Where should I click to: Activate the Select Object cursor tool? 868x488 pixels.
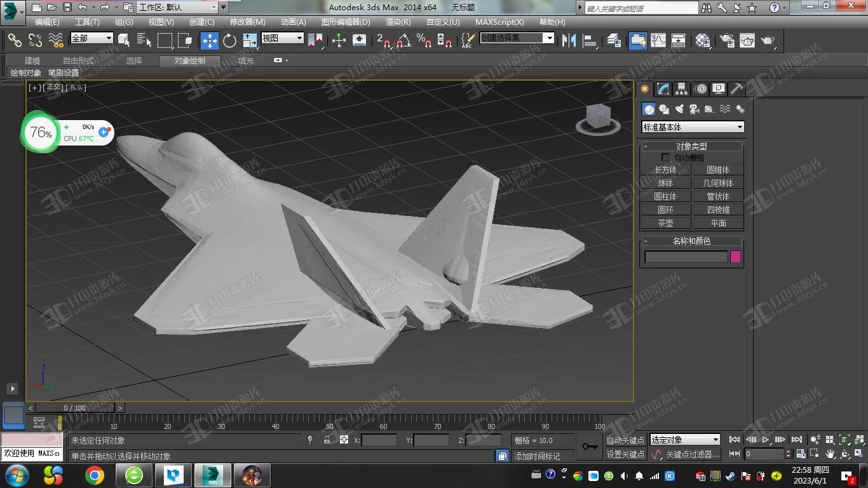(125, 40)
